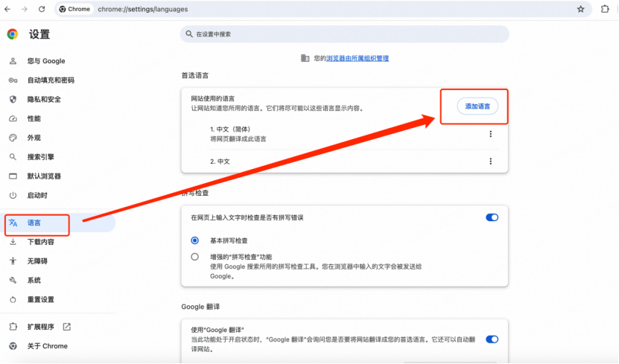Open more options for 2. 中文
Screen dimensions: 619x364
pos(491,161)
